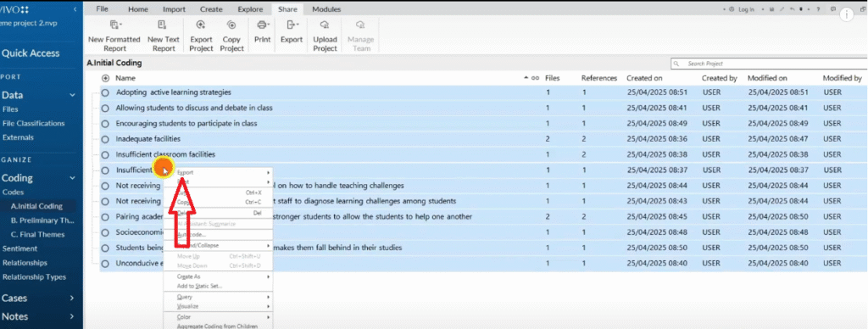Select circle for Inadequate facilities row
This screenshot has width=868, height=329.
click(105, 139)
